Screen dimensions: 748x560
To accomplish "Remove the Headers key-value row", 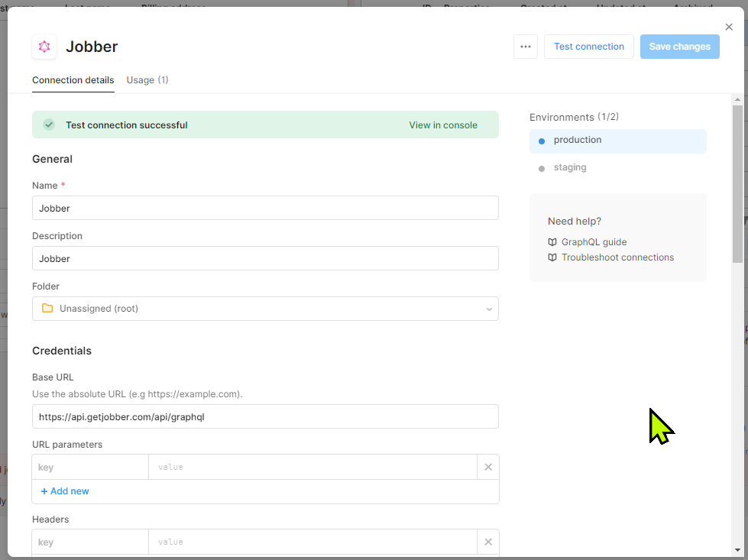I will coord(488,542).
